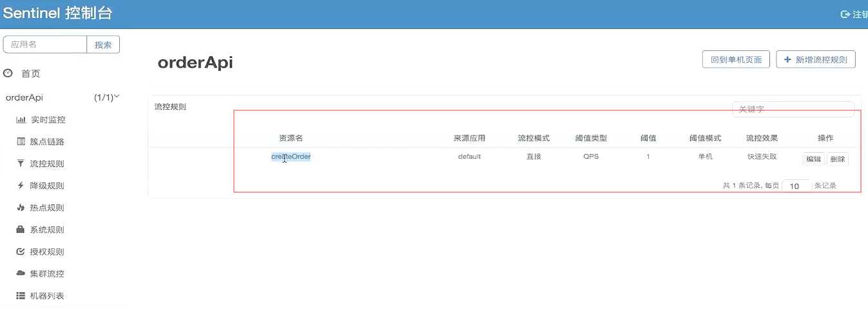Screen dimensions: 868x318
Task: Click 编辑 for the createOrder rule
Action: 814,159
